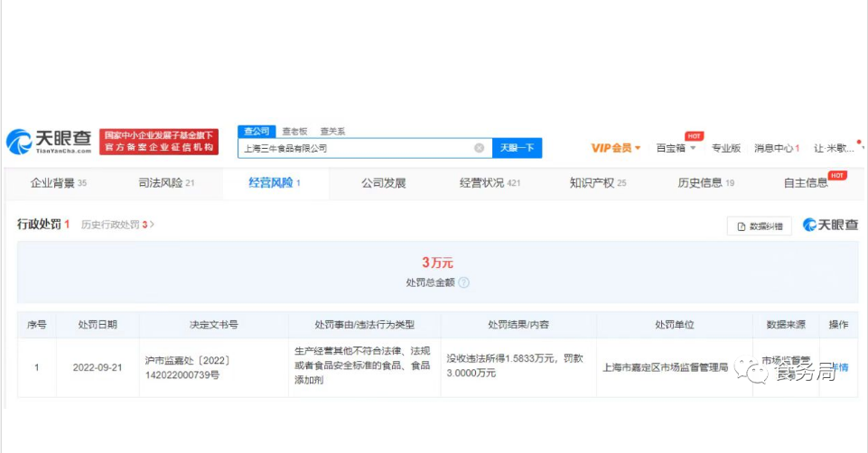Click the HOT badge above 百宝箱
The width and height of the screenshot is (868, 453).
694,136
